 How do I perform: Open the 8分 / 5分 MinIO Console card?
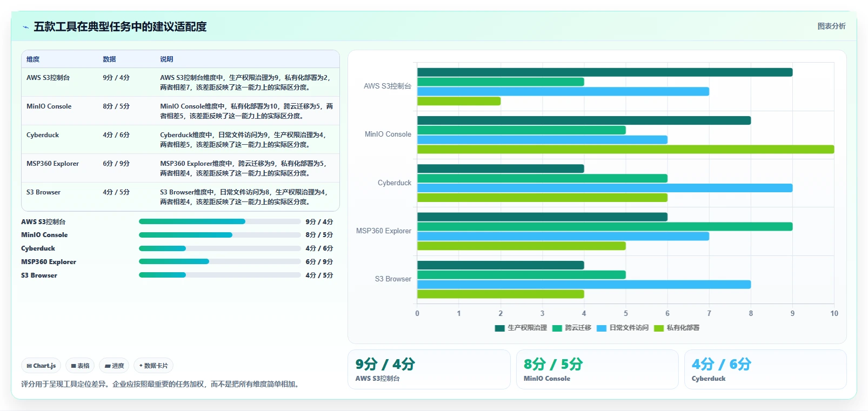[x=597, y=369]
